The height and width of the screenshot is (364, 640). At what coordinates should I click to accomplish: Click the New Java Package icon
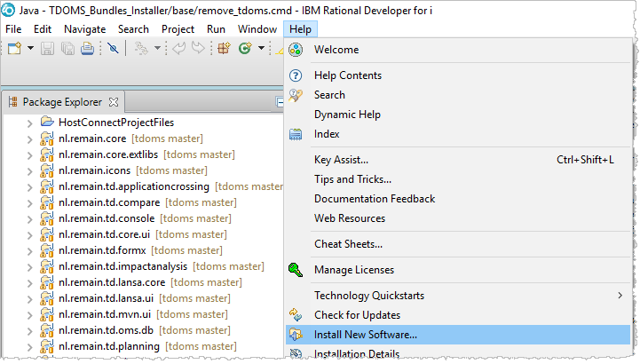tap(224, 48)
